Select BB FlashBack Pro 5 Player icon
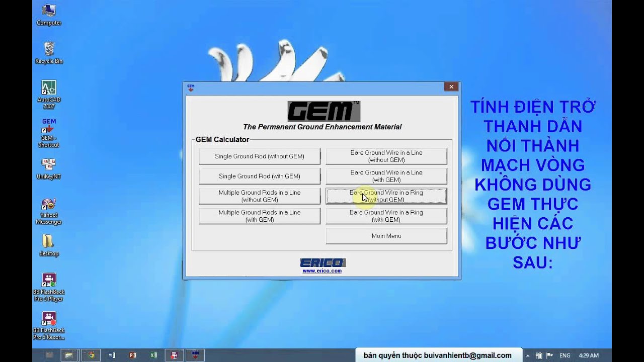The image size is (644, 362). tap(49, 287)
